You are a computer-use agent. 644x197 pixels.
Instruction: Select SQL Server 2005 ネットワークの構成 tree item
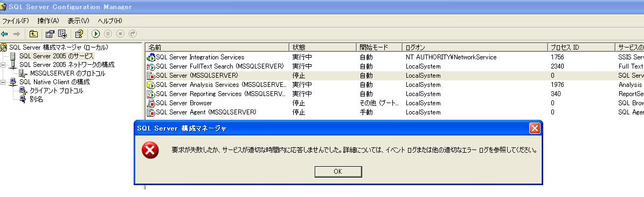click(67, 65)
